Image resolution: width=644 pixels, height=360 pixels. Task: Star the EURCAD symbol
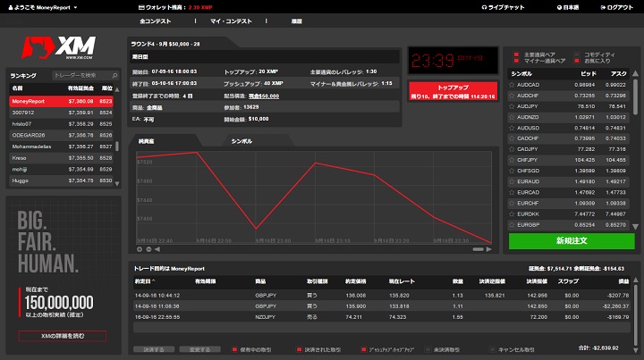512,192
